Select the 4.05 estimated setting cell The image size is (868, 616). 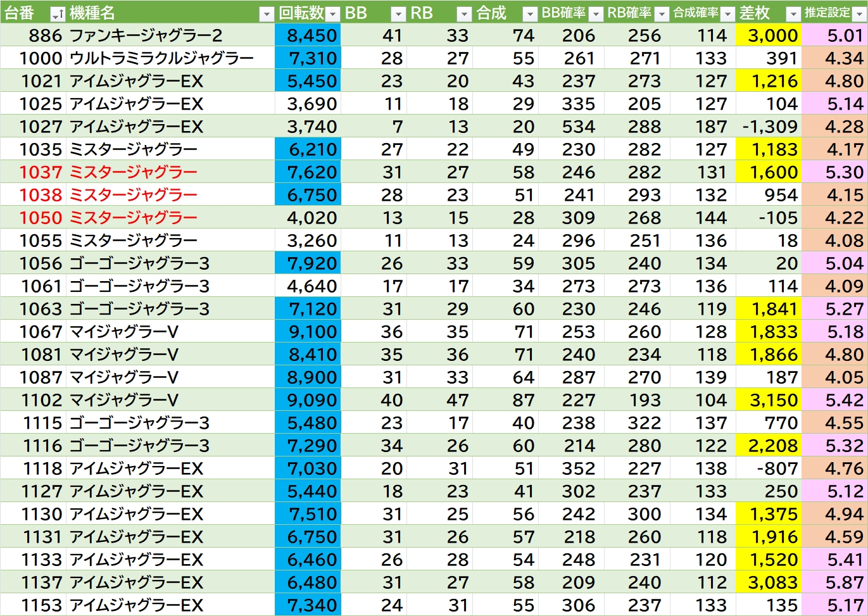(834, 377)
